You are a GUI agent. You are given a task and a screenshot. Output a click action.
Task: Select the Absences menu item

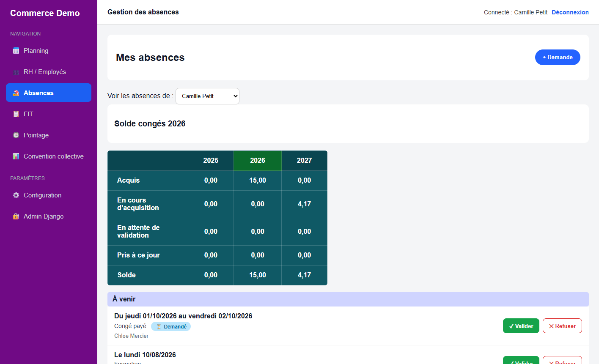click(49, 93)
